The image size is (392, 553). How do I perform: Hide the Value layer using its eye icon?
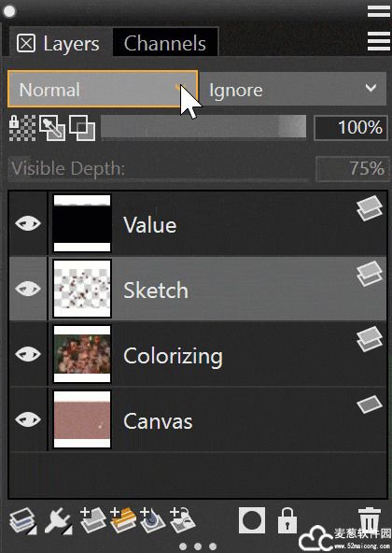click(x=28, y=223)
